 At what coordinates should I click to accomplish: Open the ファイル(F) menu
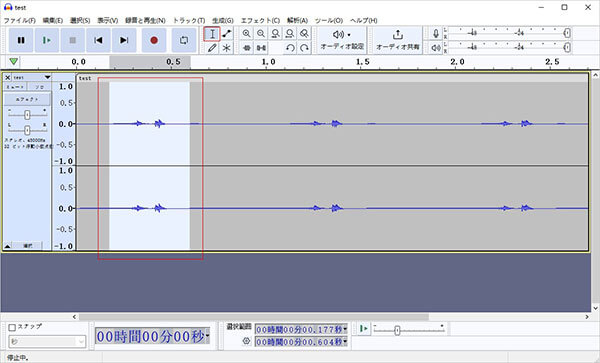click(x=20, y=20)
